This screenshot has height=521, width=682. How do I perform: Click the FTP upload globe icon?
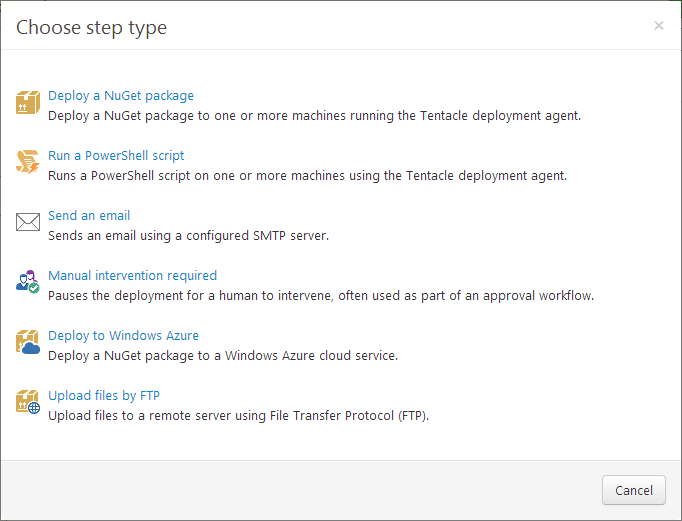pos(27,402)
